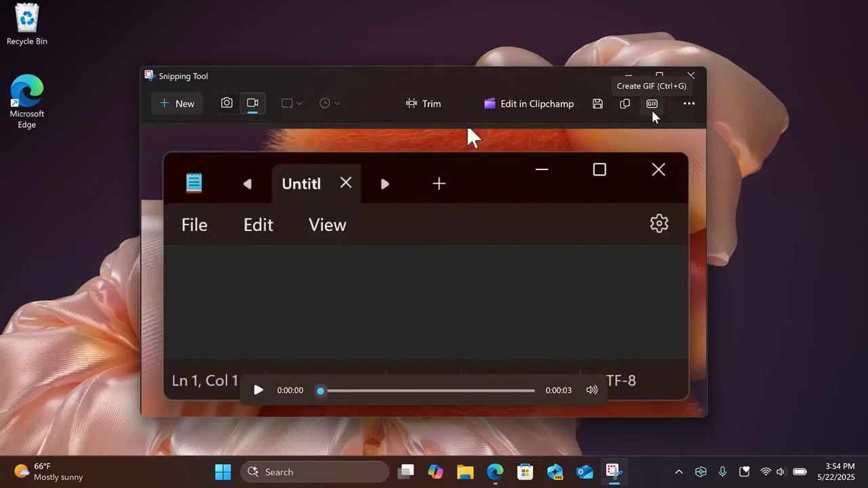Save the recording using the floppy disk icon
Screen dimensions: 868x488
coord(597,104)
